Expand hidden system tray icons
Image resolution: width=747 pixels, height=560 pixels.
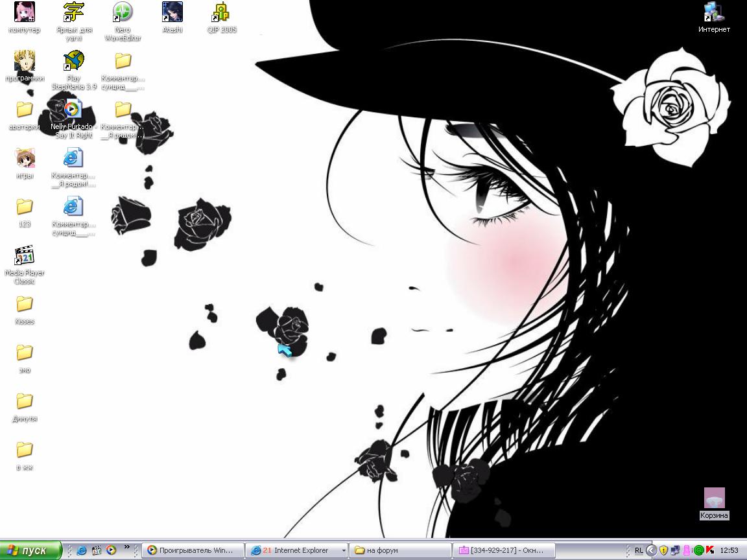[651, 550]
